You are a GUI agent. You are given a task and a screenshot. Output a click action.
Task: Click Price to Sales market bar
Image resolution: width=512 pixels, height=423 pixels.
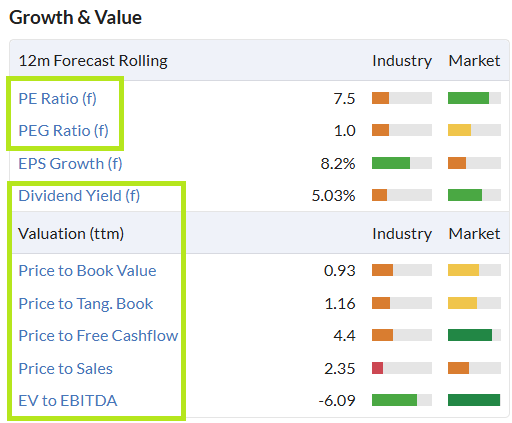tap(474, 368)
